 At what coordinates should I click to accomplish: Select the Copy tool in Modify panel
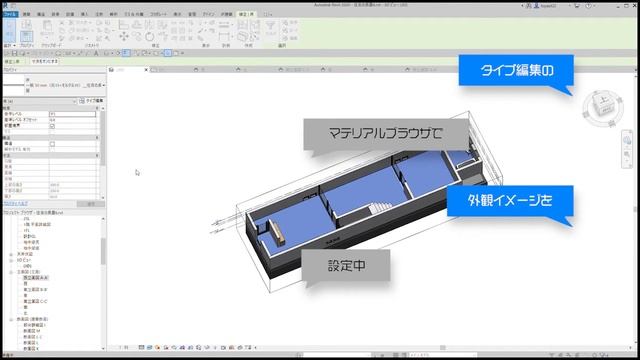[x=137, y=37]
